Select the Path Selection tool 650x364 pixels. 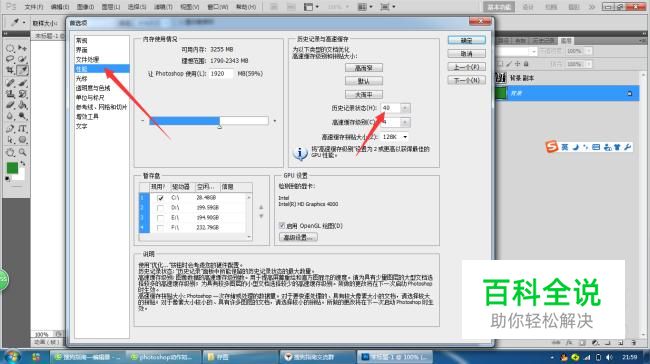tap(10, 140)
